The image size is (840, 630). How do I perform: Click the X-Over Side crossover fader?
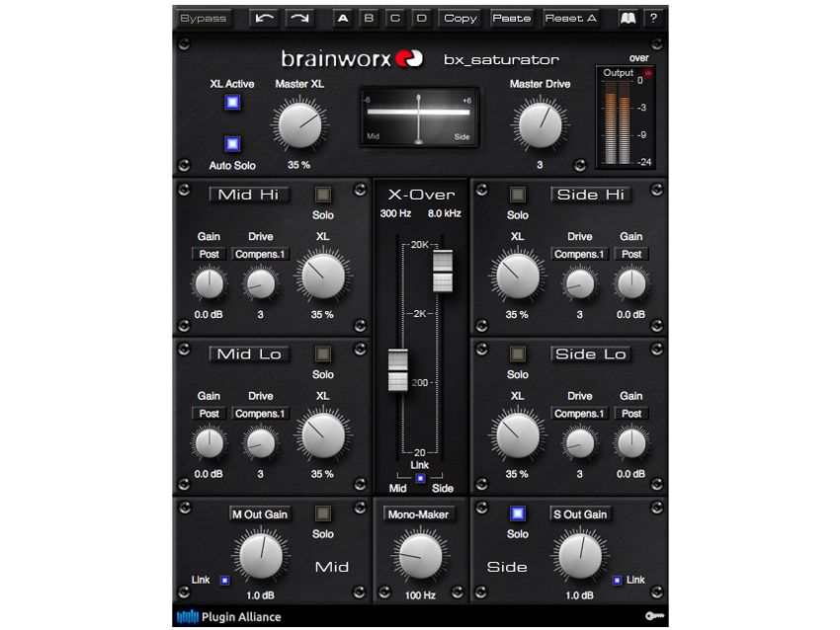click(x=443, y=271)
